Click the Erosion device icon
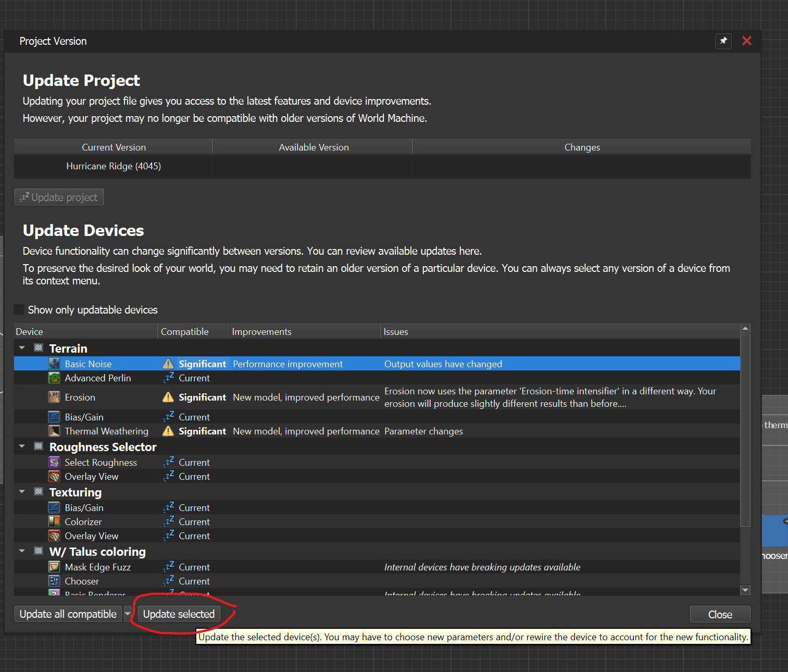This screenshot has height=672, width=788. pyautogui.click(x=54, y=397)
